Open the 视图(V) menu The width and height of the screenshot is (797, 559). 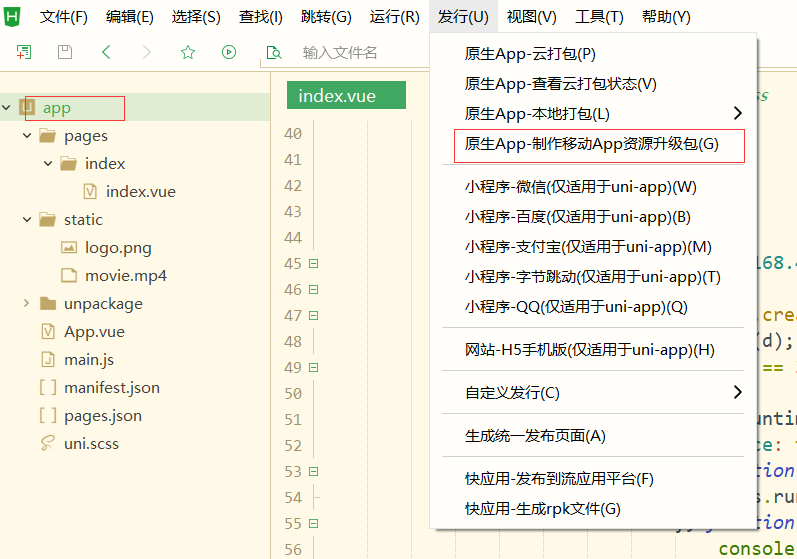point(532,17)
